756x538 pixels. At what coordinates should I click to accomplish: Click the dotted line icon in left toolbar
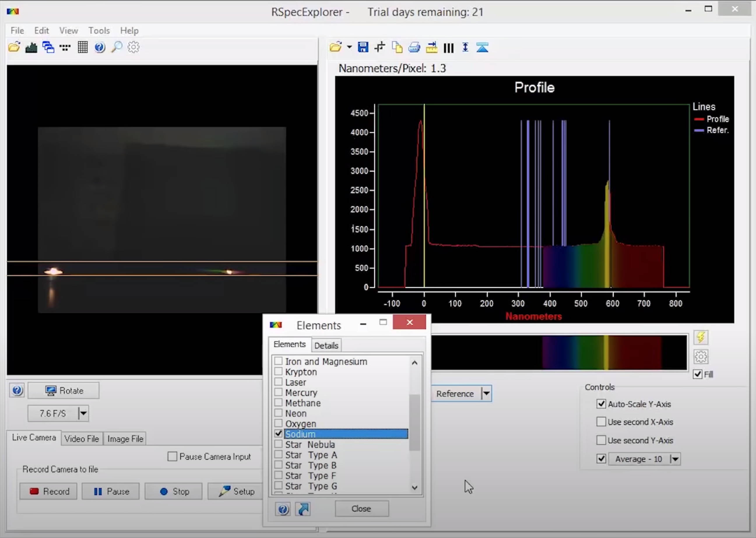point(65,48)
